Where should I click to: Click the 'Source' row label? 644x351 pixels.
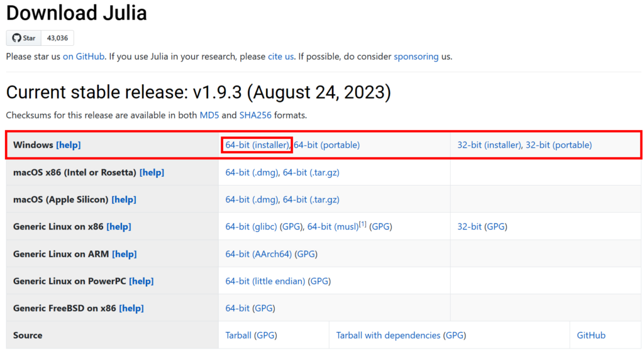tap(28, 335)
